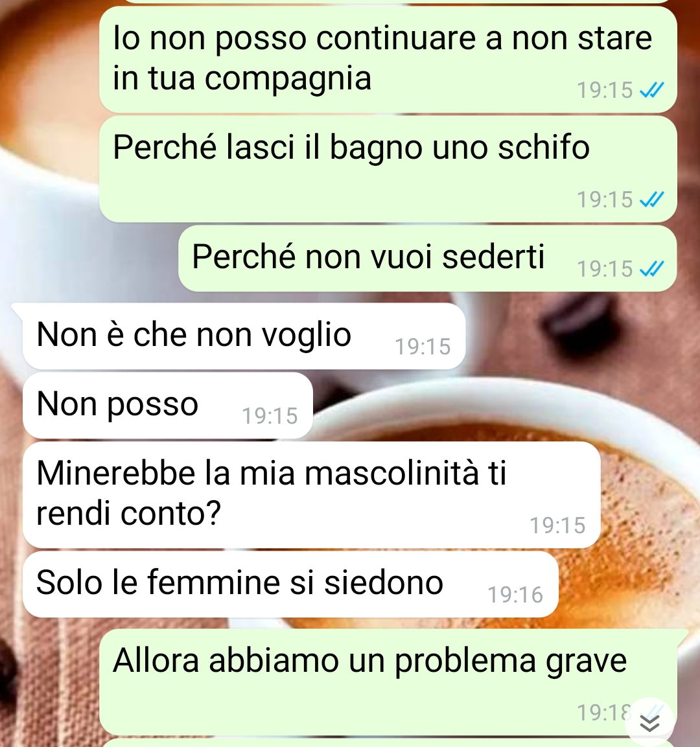Select message 'Perché lasci il bagno uno schifo'

pos(388,169)
